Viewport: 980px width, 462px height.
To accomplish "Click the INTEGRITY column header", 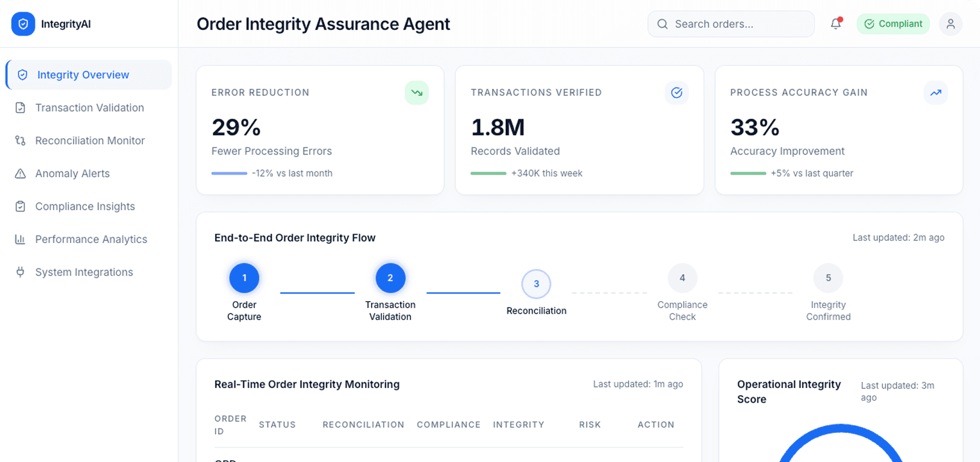I will [x=518, y=425].
